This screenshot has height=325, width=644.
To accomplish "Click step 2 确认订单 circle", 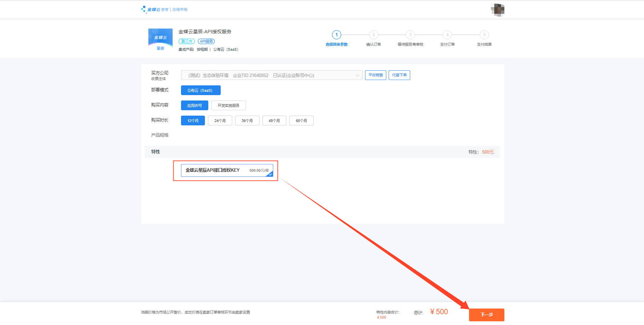I will click(373, 35).
